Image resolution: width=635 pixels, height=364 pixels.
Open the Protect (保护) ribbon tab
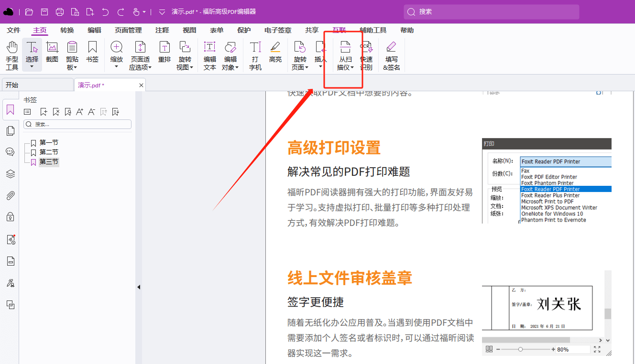pos(244,30)
